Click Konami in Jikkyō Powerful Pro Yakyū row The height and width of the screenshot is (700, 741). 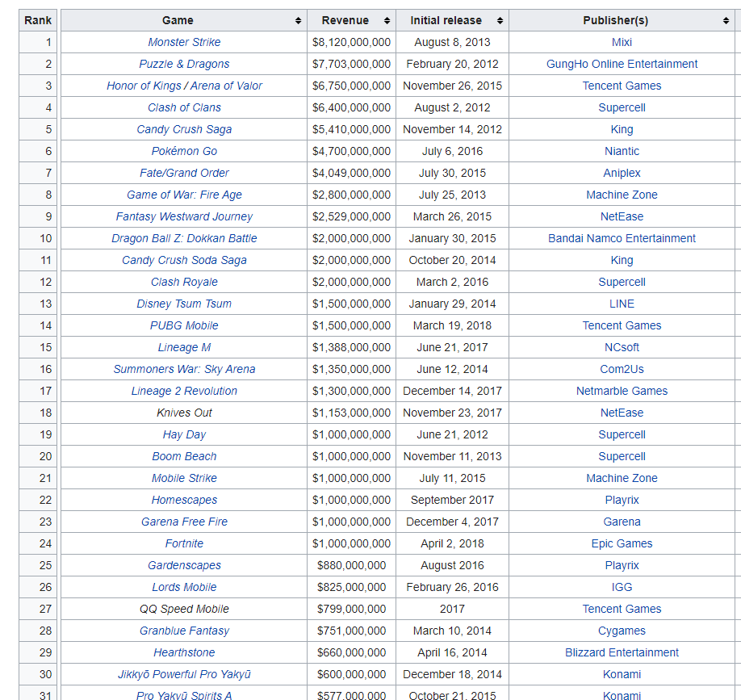(x=622, y=673)
